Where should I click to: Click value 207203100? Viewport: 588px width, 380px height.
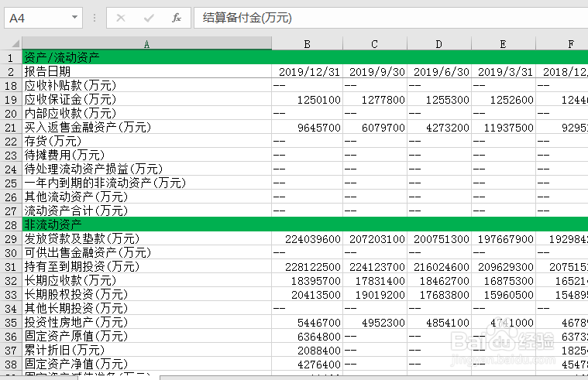click(x=375, y=238)
